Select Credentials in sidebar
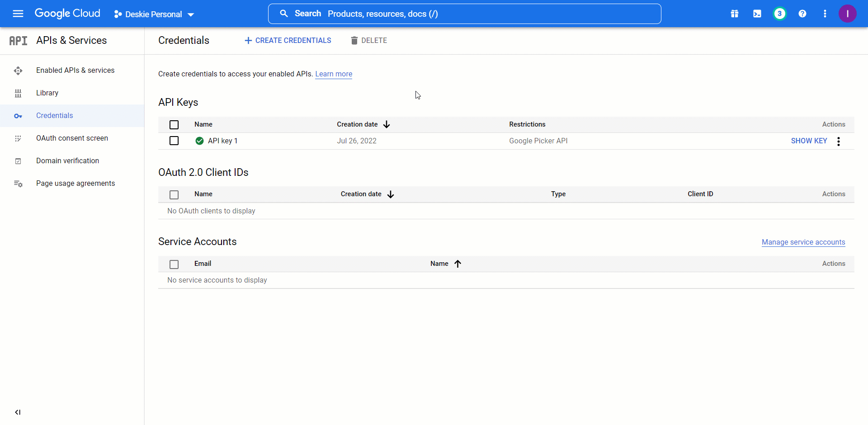 [x=55, y=115]
